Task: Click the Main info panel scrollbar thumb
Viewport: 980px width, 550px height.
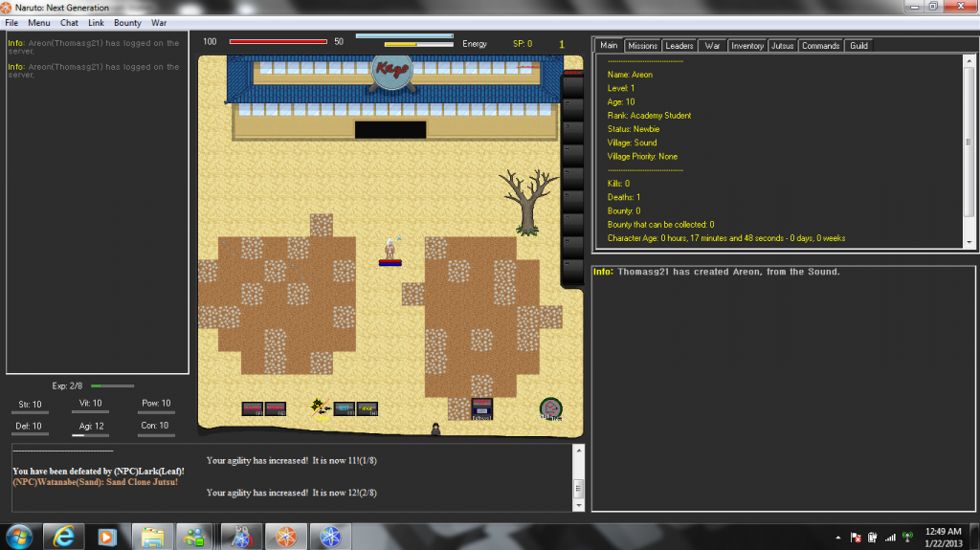Action: [969, 142]
